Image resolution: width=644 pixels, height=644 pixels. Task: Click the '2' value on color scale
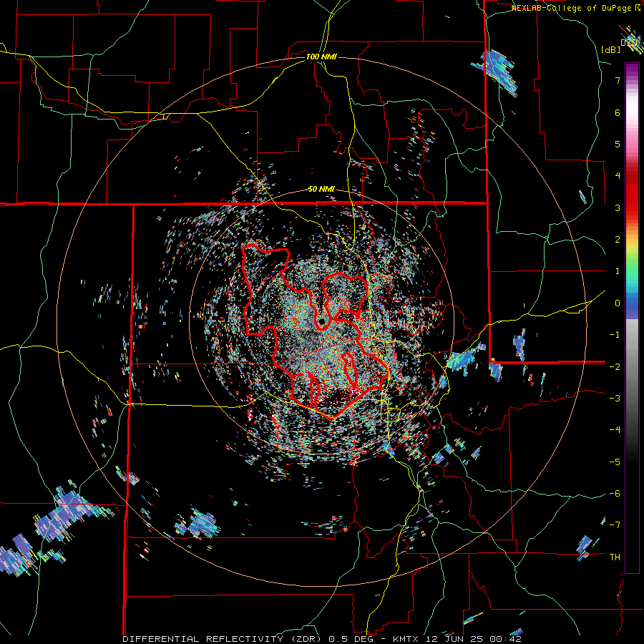(618, 240)
